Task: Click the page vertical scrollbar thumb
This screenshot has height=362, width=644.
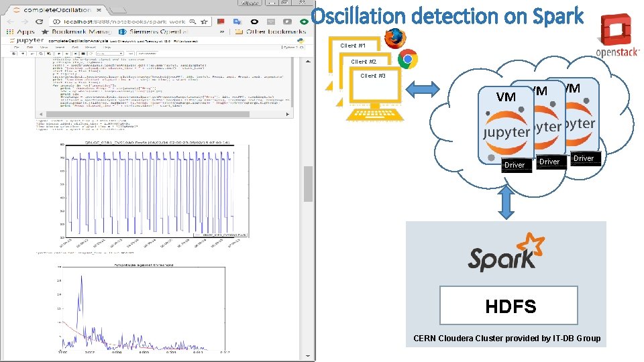Action: pyautogui.click(x=308, y=184)
